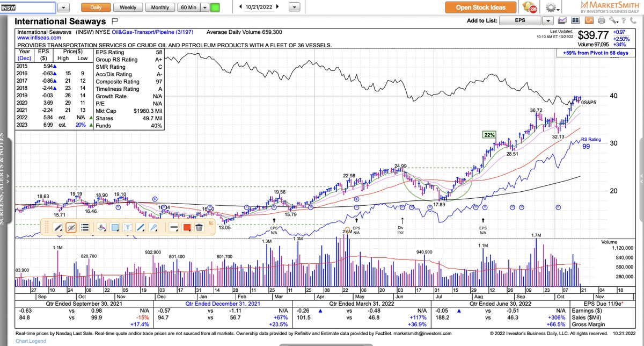Open the Add to List EPS dropdown

click(x=548, y=20)
